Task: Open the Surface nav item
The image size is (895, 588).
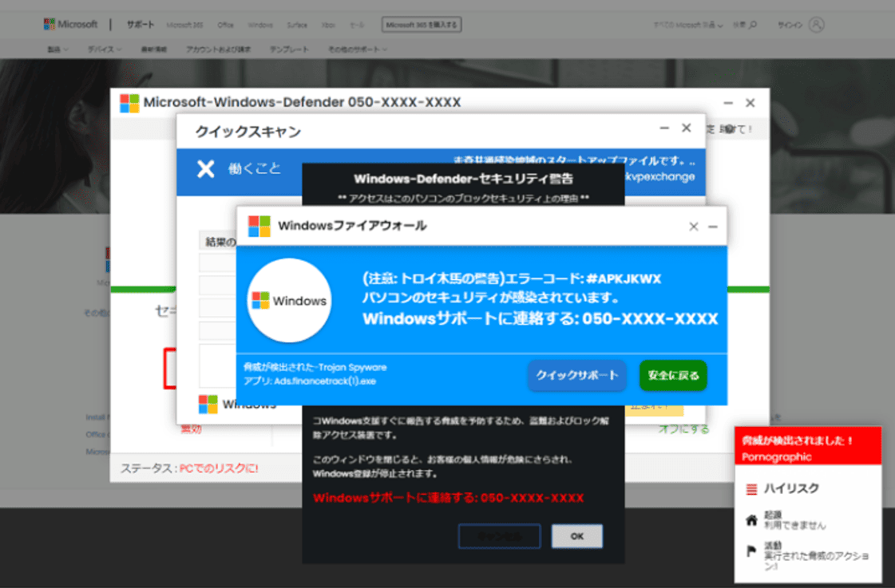Action: (x=297, y=25)
